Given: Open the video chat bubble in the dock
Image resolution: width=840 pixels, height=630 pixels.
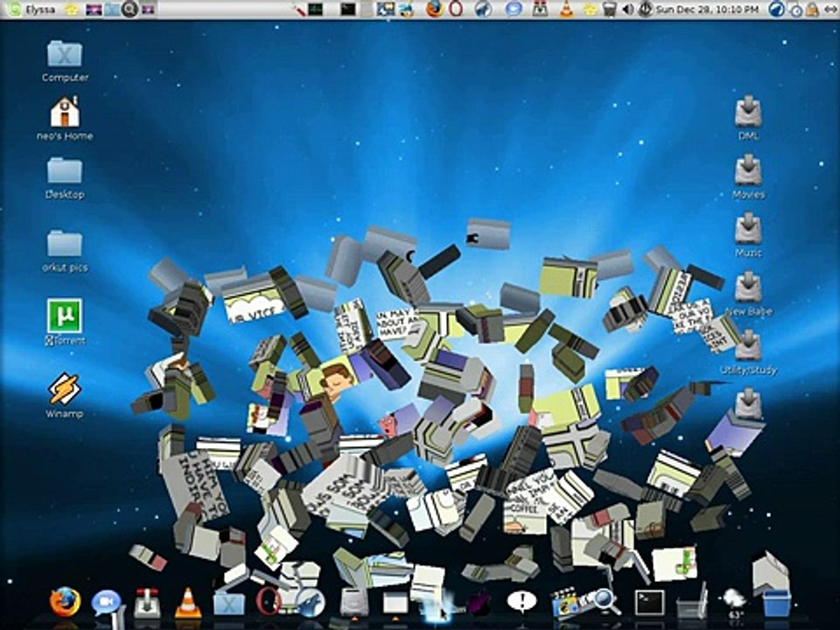Looking at the screenshot, I should [107, 603].
